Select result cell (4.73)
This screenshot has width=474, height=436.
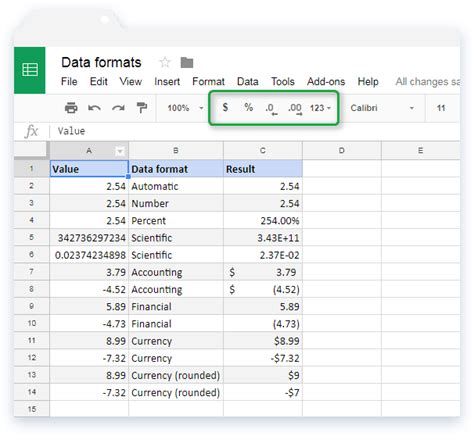[263, 323]
